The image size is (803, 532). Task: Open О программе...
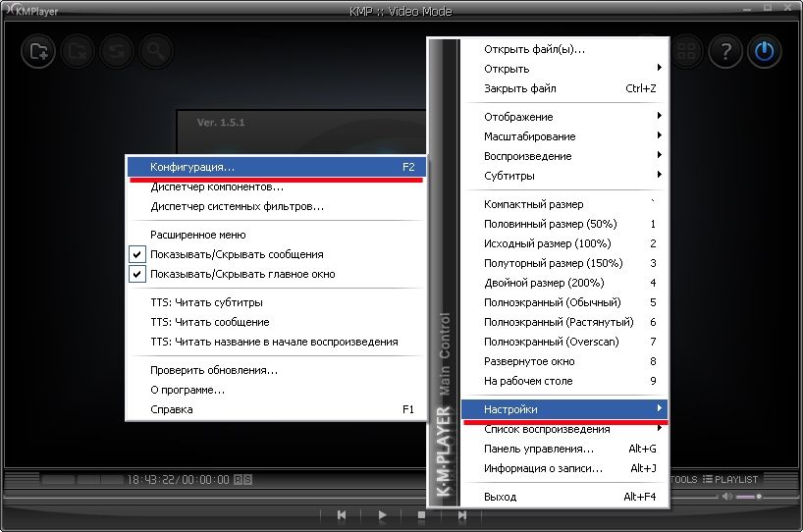(276, 390)
